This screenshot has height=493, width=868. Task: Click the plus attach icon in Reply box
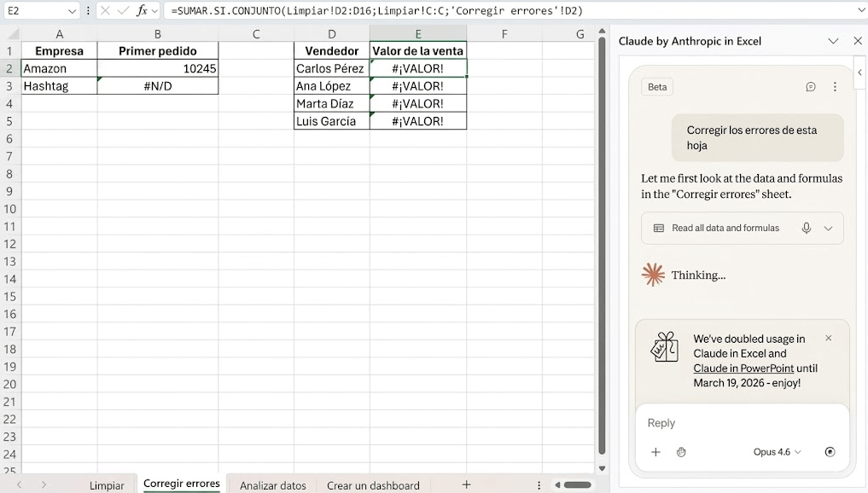655,452
